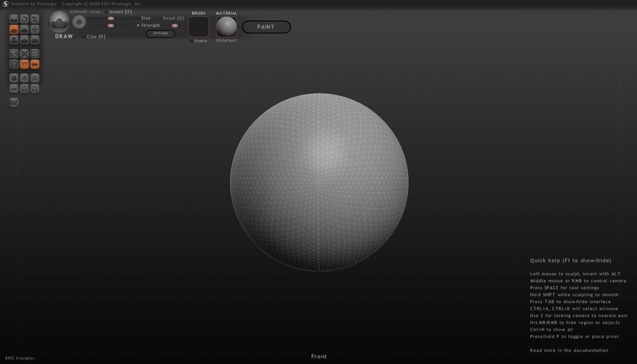Click the New Sphere icon
This screenshot has height=364, width=637.
click(x=14, y=78)
